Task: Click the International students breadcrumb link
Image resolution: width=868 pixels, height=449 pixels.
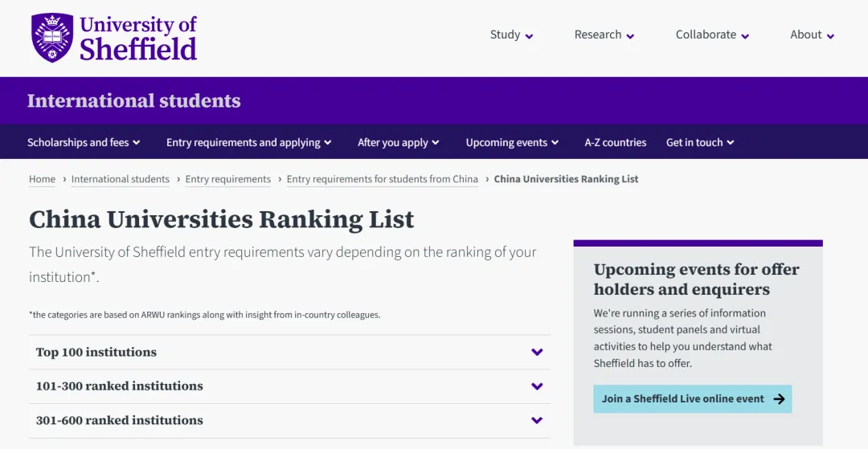Action: point(120,179)
